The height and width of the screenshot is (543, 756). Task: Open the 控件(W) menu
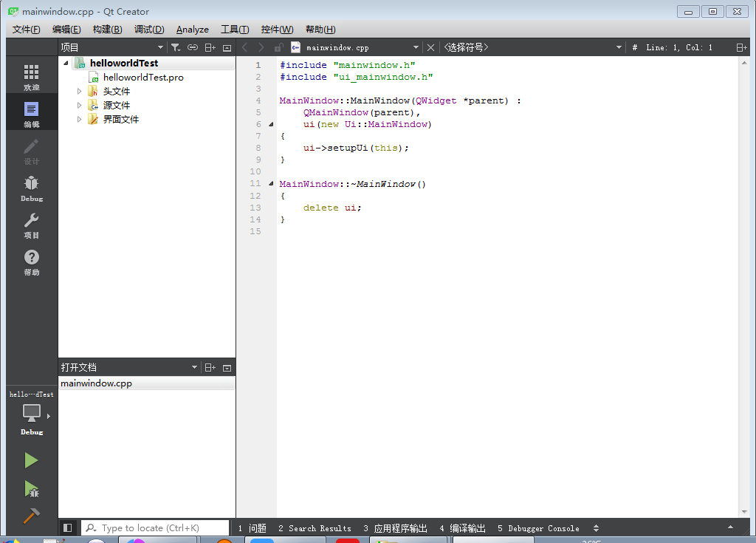[x=277, y=30]
